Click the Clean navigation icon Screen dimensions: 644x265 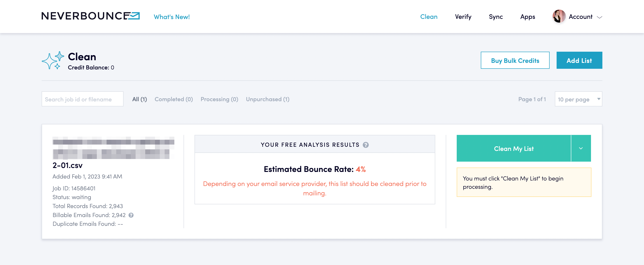coord(429,16)
